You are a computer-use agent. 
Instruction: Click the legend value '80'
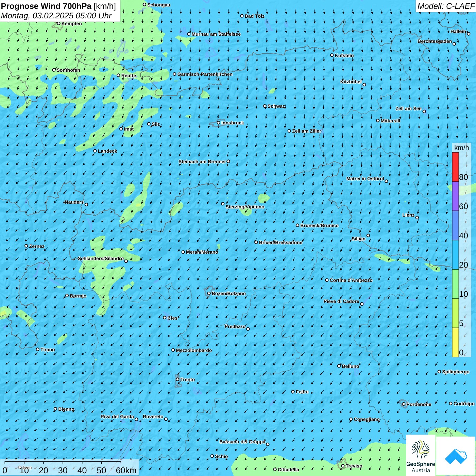(463, 177)
